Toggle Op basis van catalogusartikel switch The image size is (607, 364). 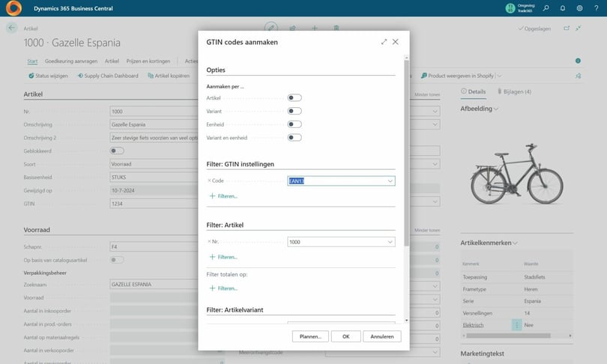[117, 260]
